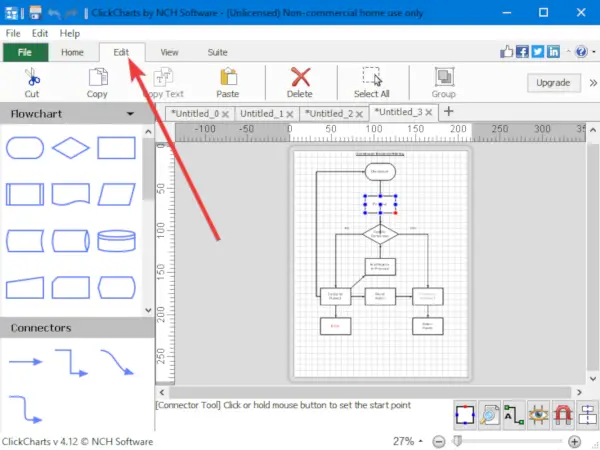This screenshot has width=600, height=450.
Task: Switch to the Suite ribbon tab
Action: [x=217, y=52]
